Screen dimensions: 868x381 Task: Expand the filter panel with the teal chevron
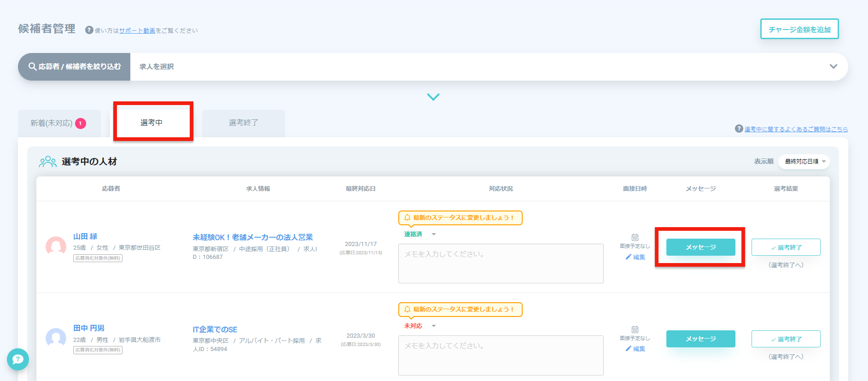pyautogui.click(x=433, y=97)
